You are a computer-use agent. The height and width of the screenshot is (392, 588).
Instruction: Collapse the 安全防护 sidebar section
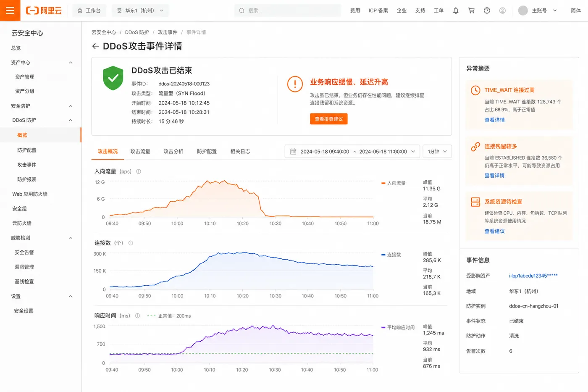click(x=71, y=106)
